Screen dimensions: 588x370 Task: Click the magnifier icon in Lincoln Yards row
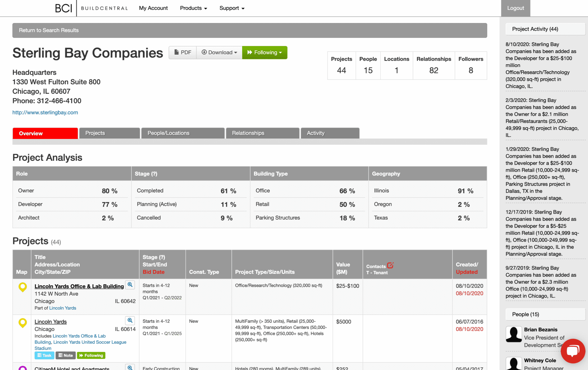click(130, 320)
